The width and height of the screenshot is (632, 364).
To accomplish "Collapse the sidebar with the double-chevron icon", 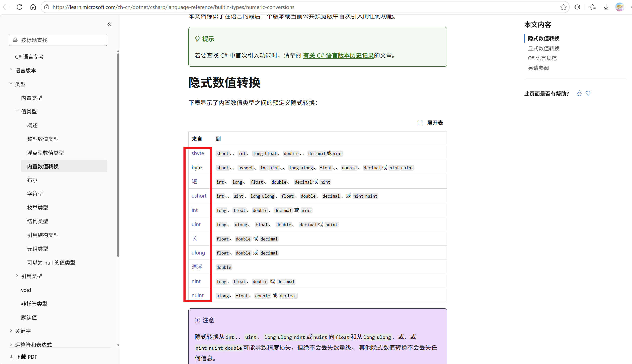I will [x=109, y=24].
